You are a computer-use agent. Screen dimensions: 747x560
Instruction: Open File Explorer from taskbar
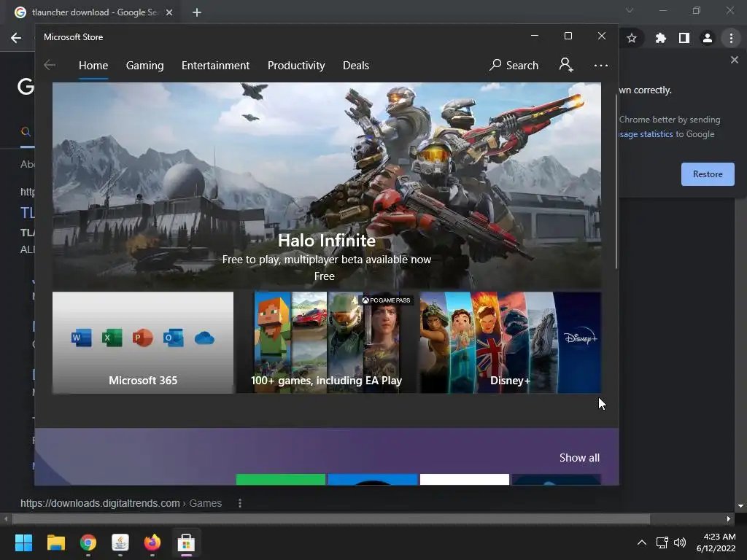click(55, 542)
